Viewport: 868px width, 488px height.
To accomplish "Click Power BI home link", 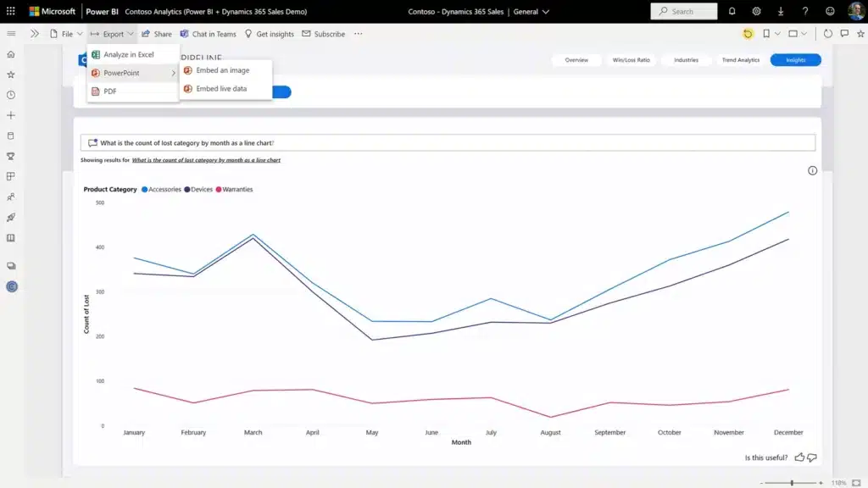I will tap(102, 12).
